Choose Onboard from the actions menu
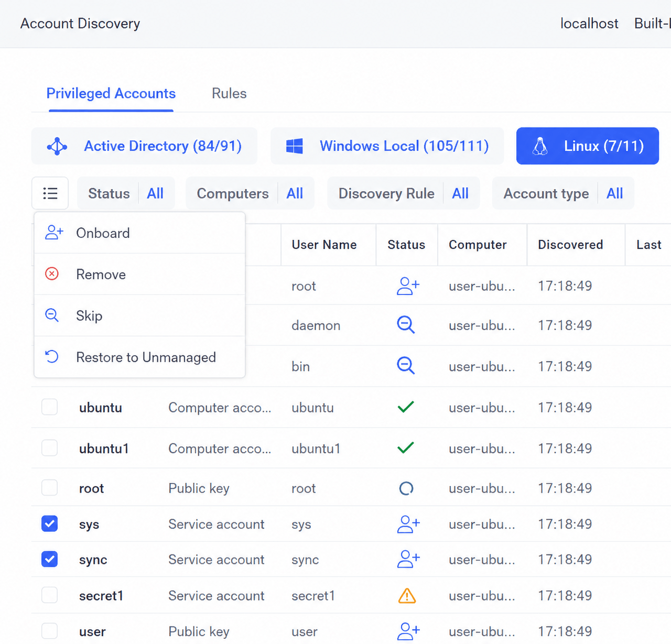Viewport: 671px width, 644px height. click(x=139, y=233)
